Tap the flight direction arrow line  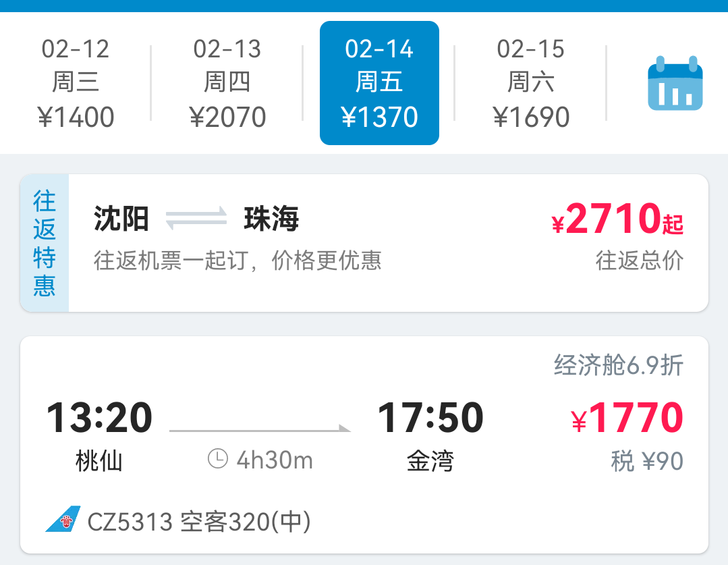(x=260, y=429)
